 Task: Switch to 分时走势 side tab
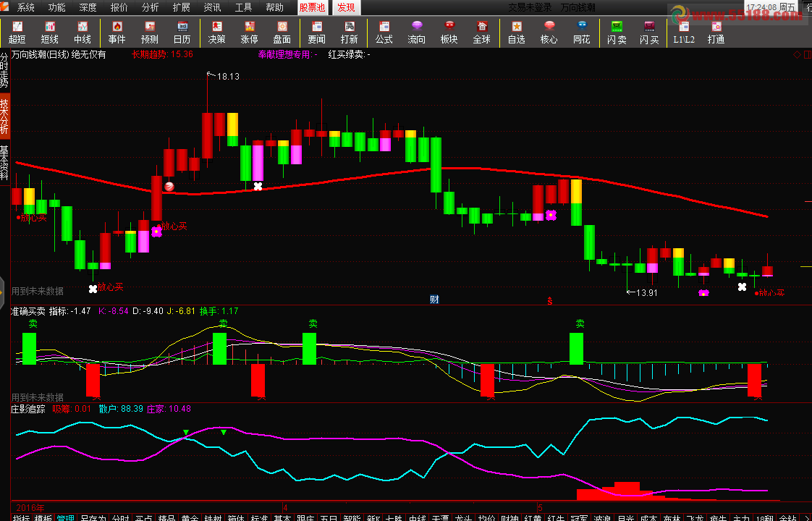point(4,70)
